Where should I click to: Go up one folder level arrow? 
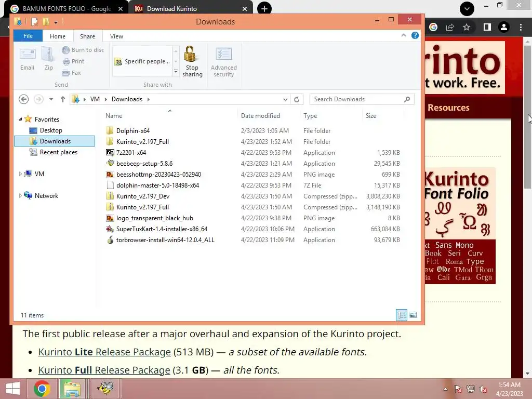63,99
